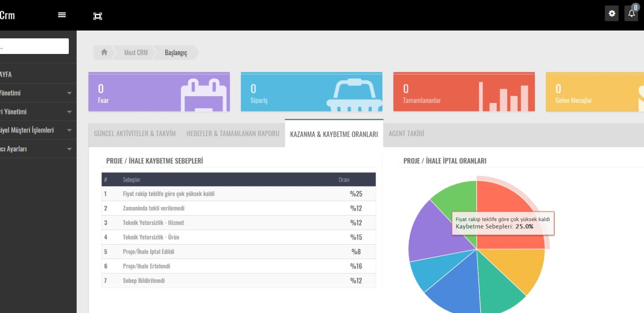Click the hamburger menu icon
This screenshot has width=644, height=313.
pos(62,15)
